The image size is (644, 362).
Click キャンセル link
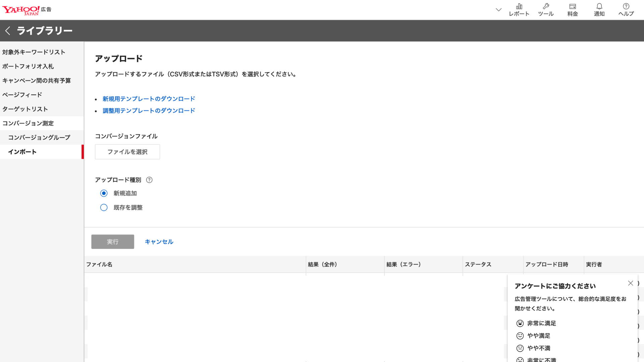pos(159,242)
